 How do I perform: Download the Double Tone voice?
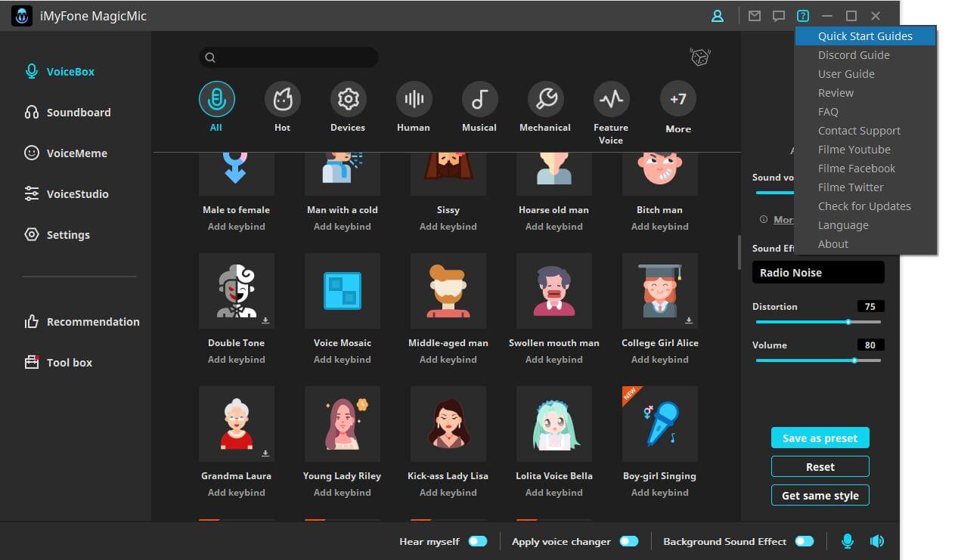(265, 320)
